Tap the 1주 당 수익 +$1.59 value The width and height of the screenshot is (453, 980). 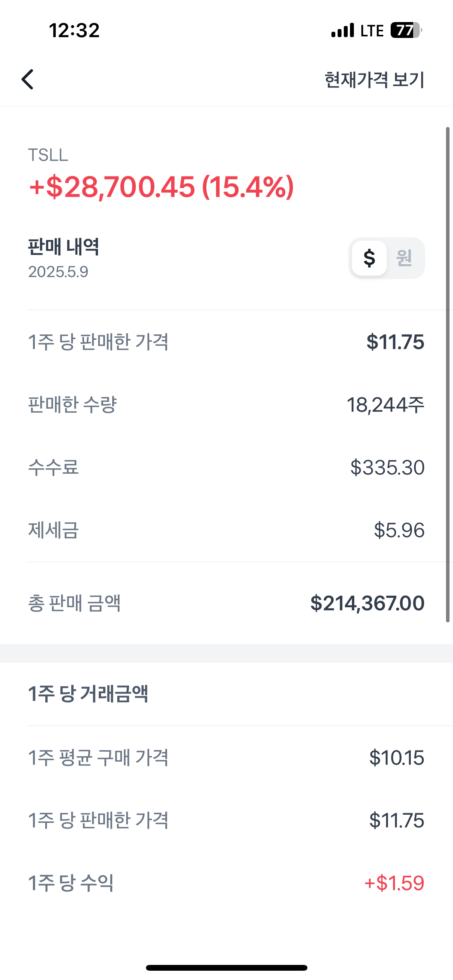coord(395,883)
